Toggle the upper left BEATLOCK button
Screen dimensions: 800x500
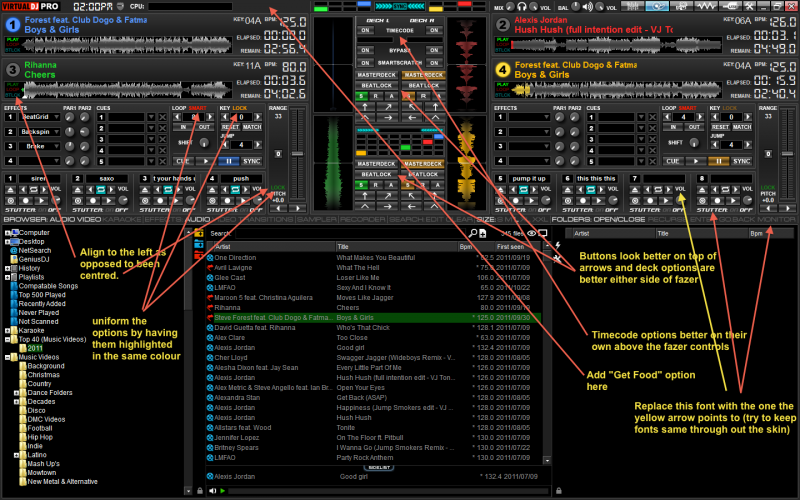(x=377, y=86)
